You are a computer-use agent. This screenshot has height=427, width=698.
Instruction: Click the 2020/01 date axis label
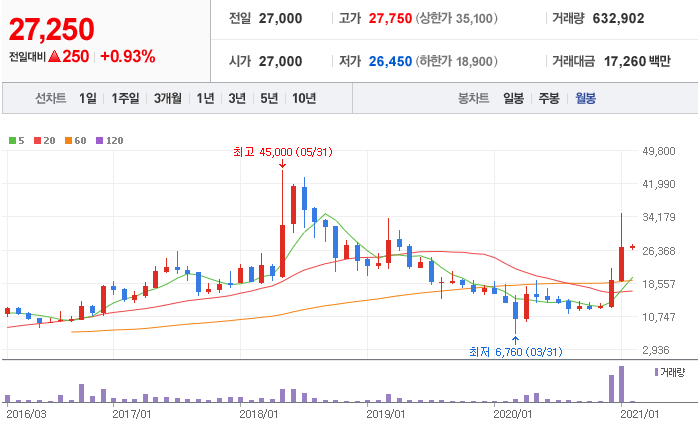pyautogui.click(x=512, y=414)
